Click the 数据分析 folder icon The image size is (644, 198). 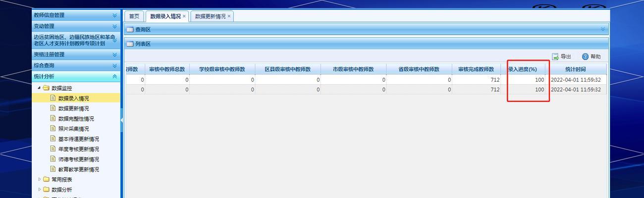coord(47,190)
